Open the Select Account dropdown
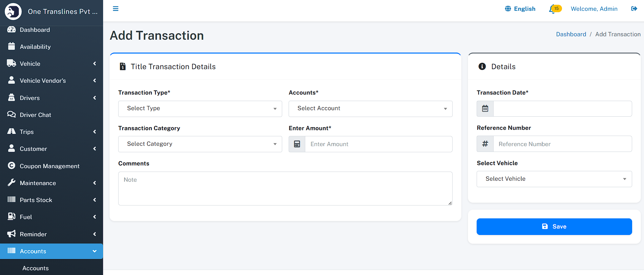The image size is (644, 275). (370, 109)
